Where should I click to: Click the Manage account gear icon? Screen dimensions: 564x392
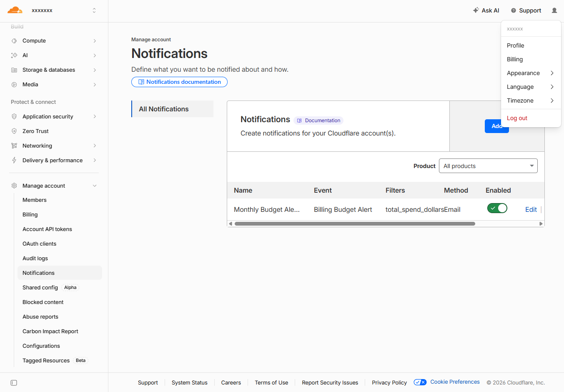(x=14, y=186)
